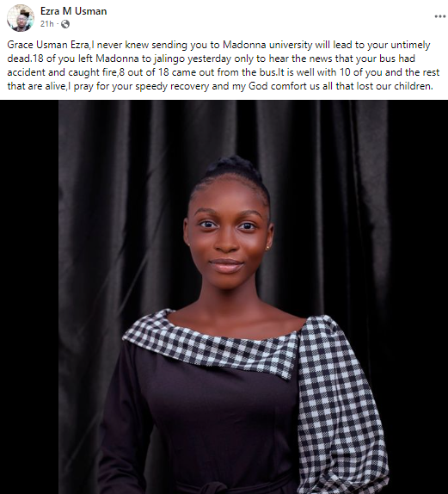Expand post actions using the ellipsis icon

(439, 16)
